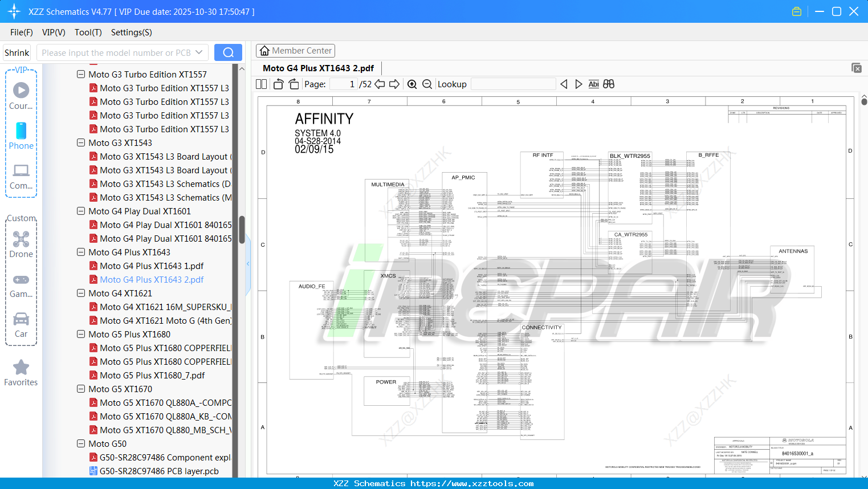Visit the xzztools.com link in the status bar
This screenshot has height=489, width=868.
coord(472,483)
